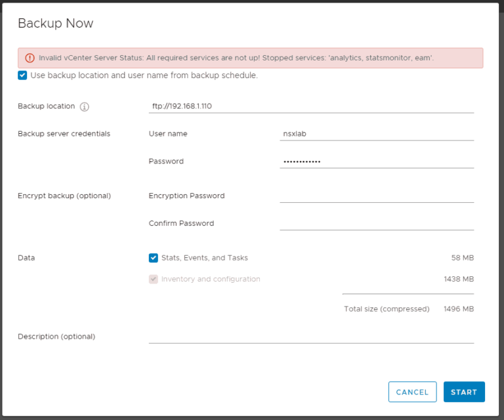The image size is (504, 420).
Task: Click the red error alert icon
Action: point(30,58)
